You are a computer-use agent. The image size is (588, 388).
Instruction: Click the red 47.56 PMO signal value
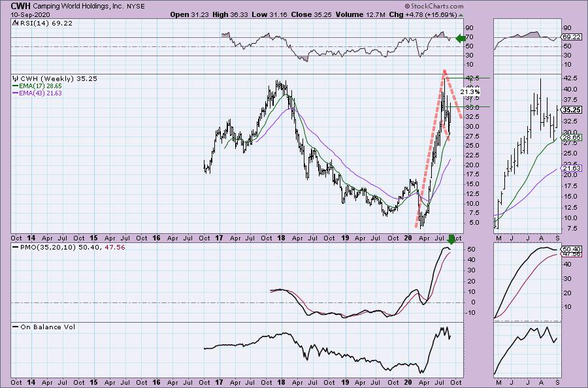click(x=114, y=248)
